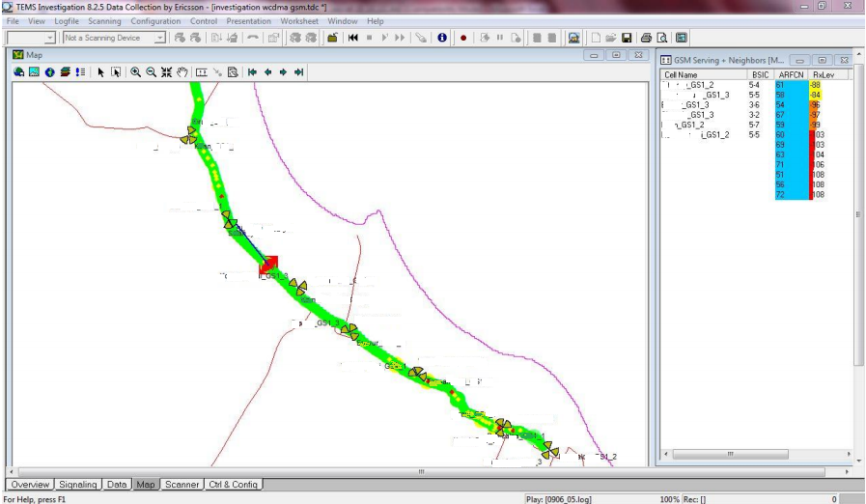Jump to first item with map toolbar arrow
Image resolution: width=866 pixels, height=504 pixels.
tap(252, 71)
